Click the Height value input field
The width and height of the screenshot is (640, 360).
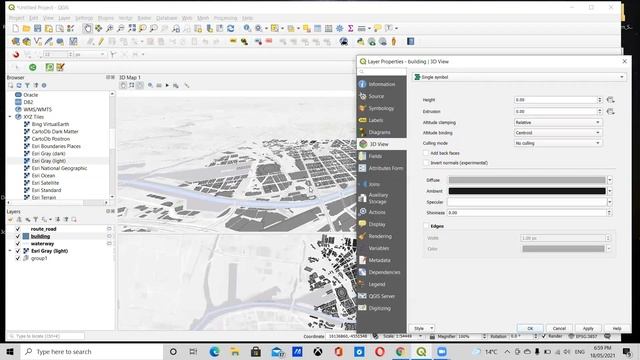556,100
